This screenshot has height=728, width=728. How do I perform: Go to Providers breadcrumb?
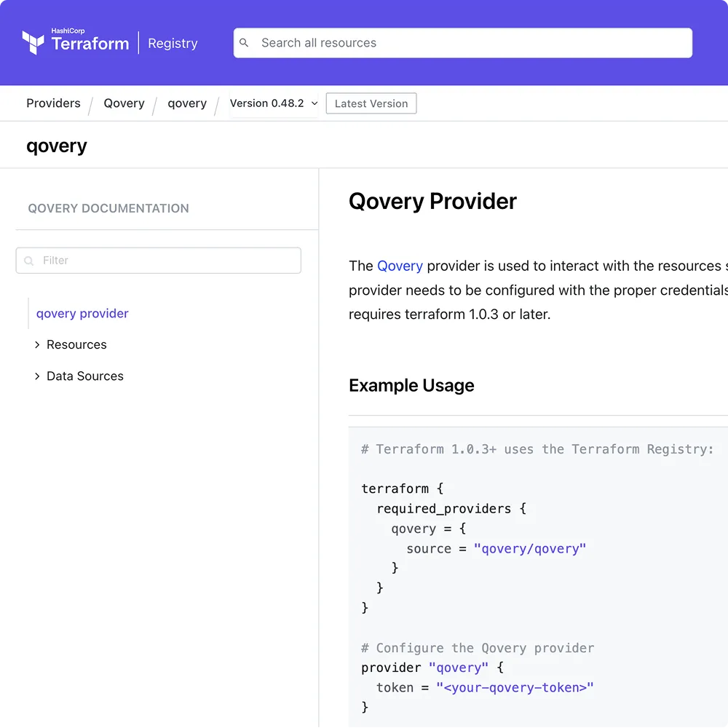53,103
